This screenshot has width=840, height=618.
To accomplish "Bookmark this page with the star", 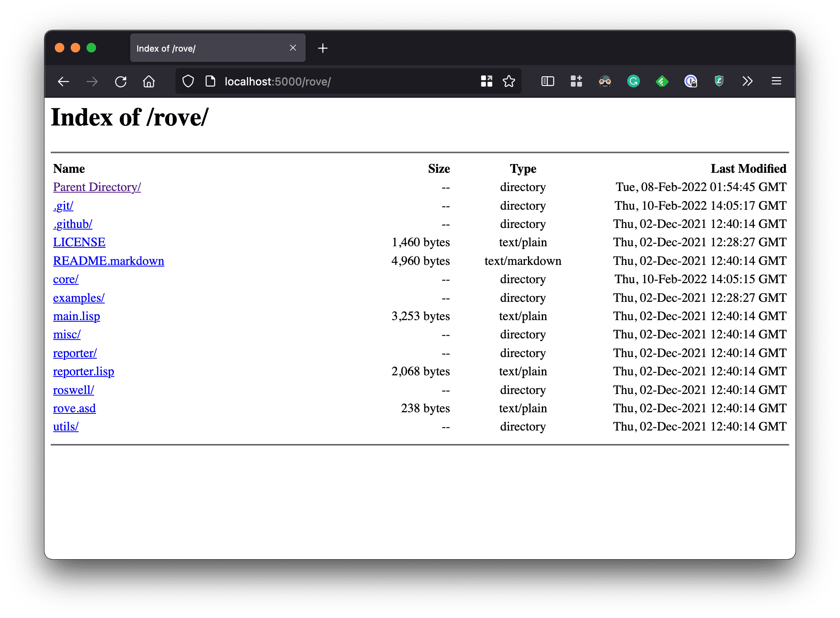I will coord(509,81).
